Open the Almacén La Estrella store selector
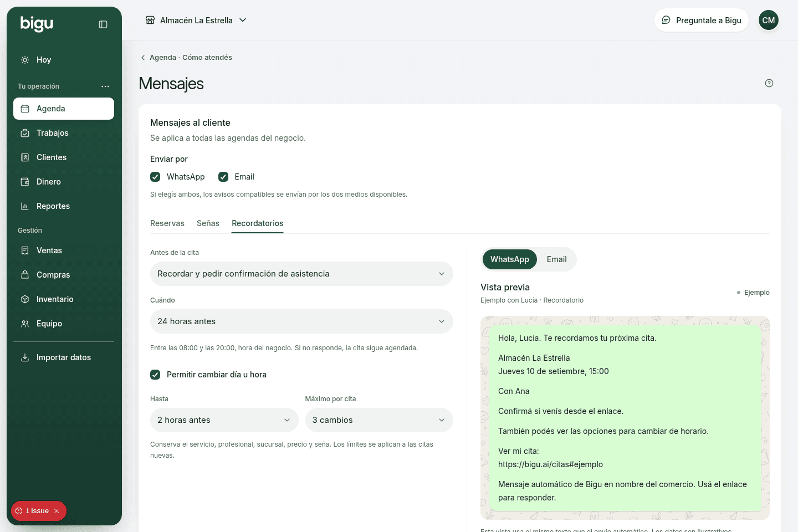The width and height of the screenshot is (798, 532). (196, 21)
